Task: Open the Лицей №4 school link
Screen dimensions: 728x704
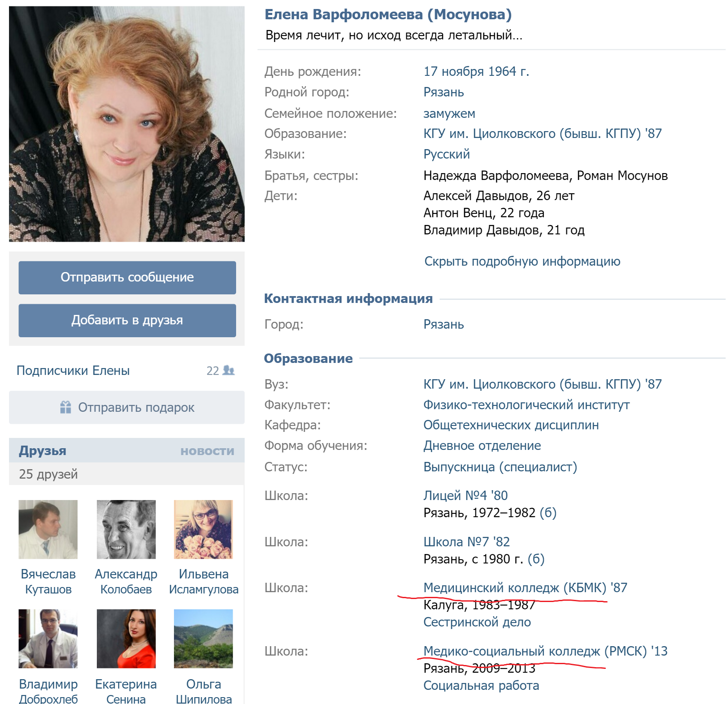Action: 455,495
